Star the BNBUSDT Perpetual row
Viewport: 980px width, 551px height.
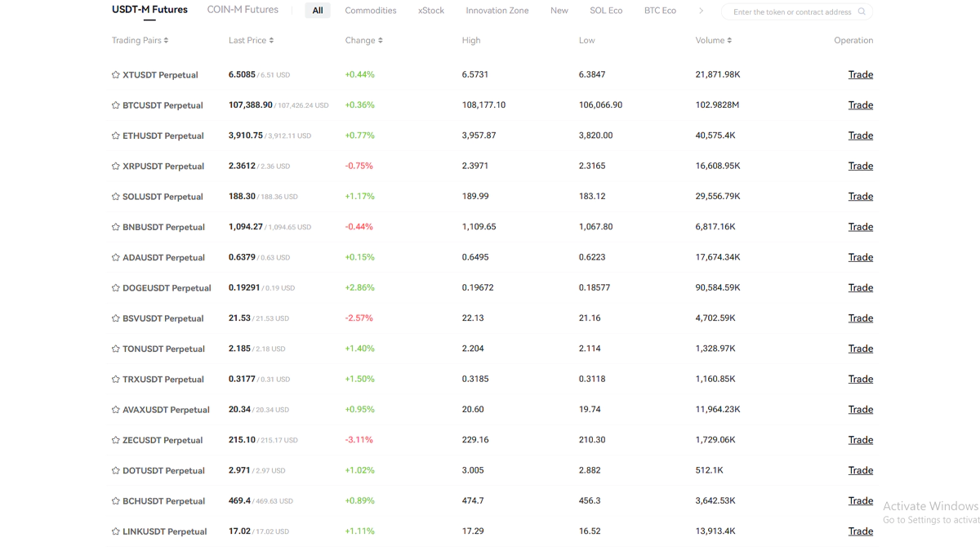tap(115, 227)
